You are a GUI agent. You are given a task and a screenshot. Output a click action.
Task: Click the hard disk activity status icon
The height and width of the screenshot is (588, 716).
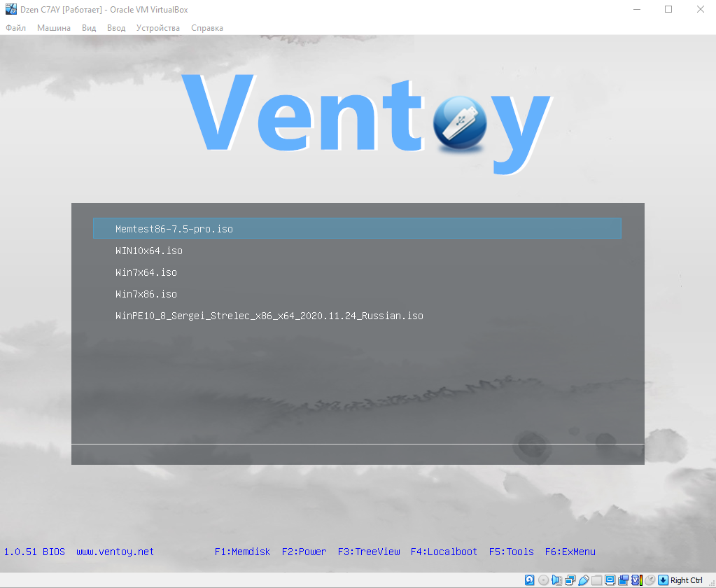[529, 580]
